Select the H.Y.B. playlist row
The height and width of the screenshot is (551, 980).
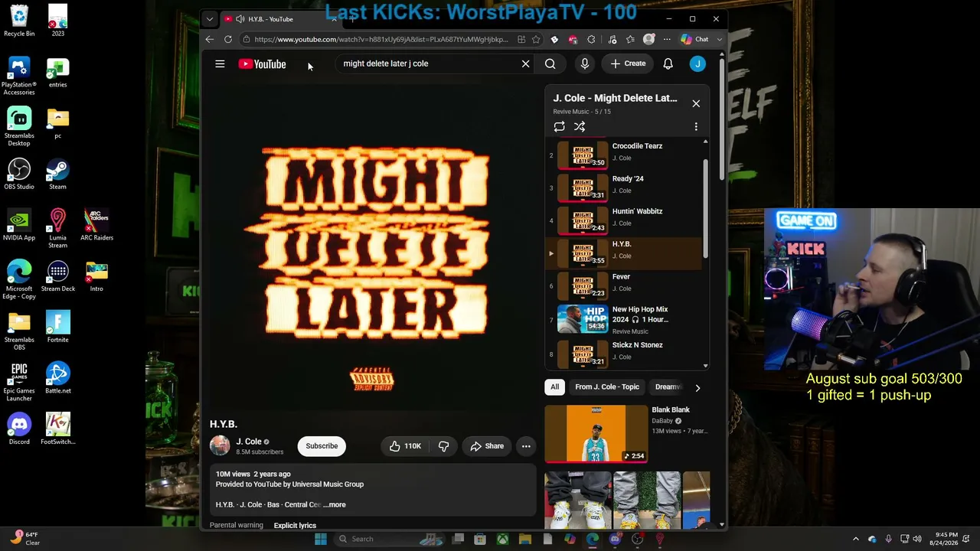(x=624, y=253)
